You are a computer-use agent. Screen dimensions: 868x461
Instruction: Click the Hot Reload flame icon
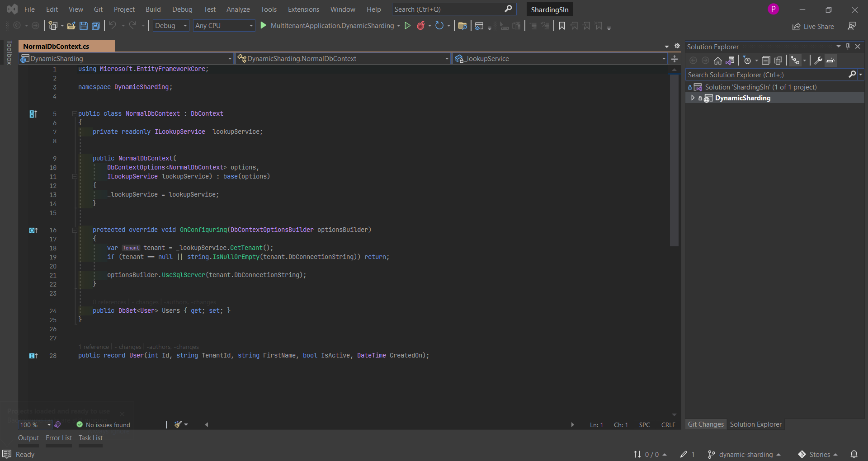[421, 26]
